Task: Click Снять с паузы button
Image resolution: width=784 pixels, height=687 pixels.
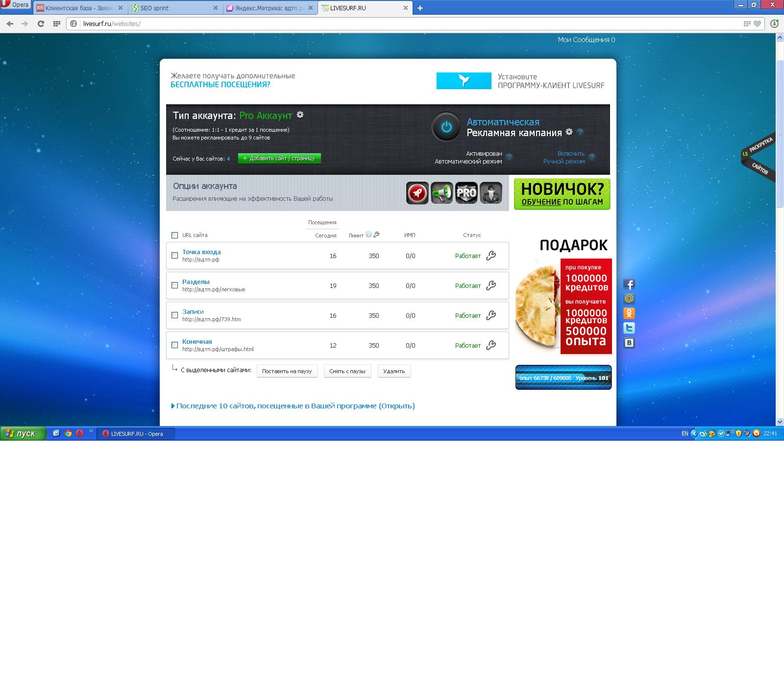Action: click(347, 371)
